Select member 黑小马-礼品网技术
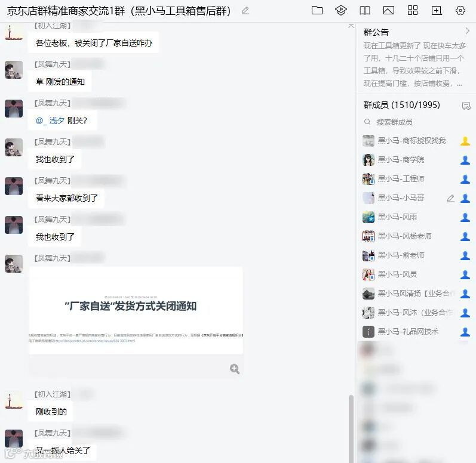The width and height of the screenshot is (476, 463). pyautogui.click(x=416, y=332)
